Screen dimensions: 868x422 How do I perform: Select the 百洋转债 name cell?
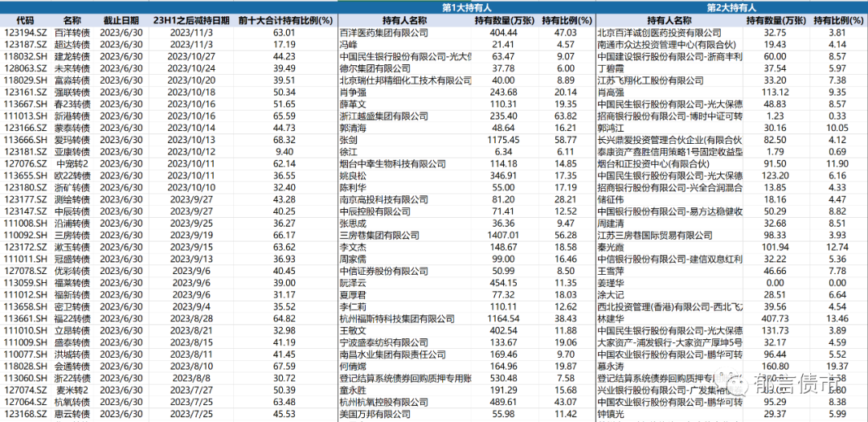pos(72,33)
